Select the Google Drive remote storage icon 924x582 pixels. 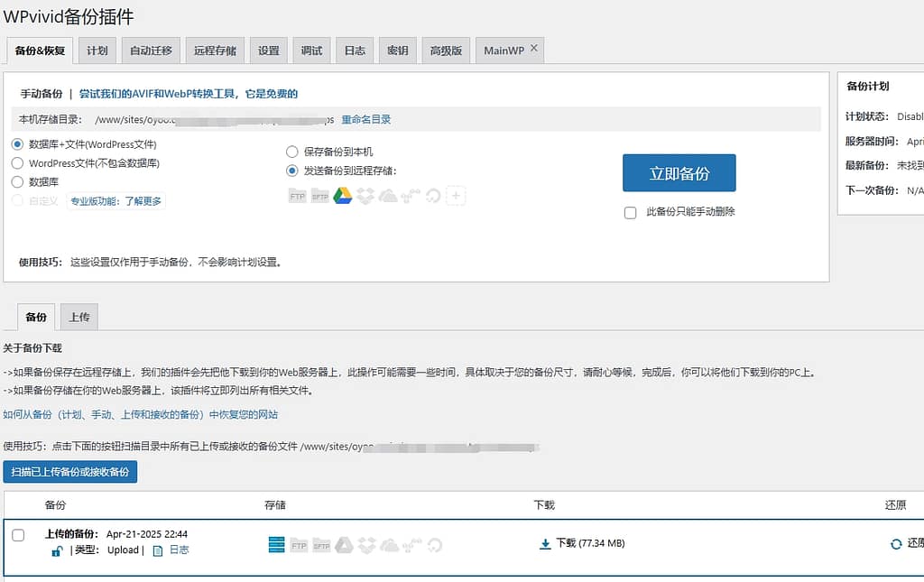(343, 195)
